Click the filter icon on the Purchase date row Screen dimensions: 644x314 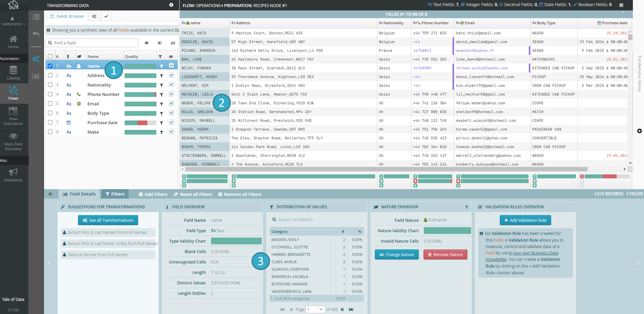161,123
